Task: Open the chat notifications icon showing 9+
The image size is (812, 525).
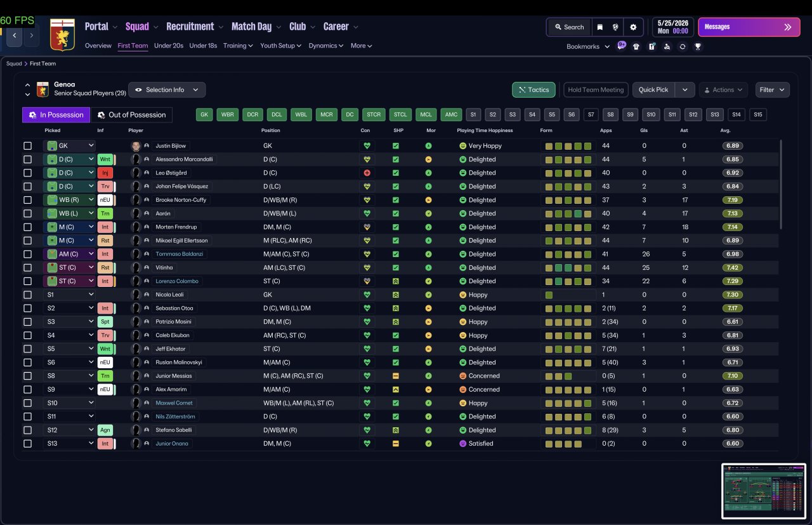Action: 622,46
